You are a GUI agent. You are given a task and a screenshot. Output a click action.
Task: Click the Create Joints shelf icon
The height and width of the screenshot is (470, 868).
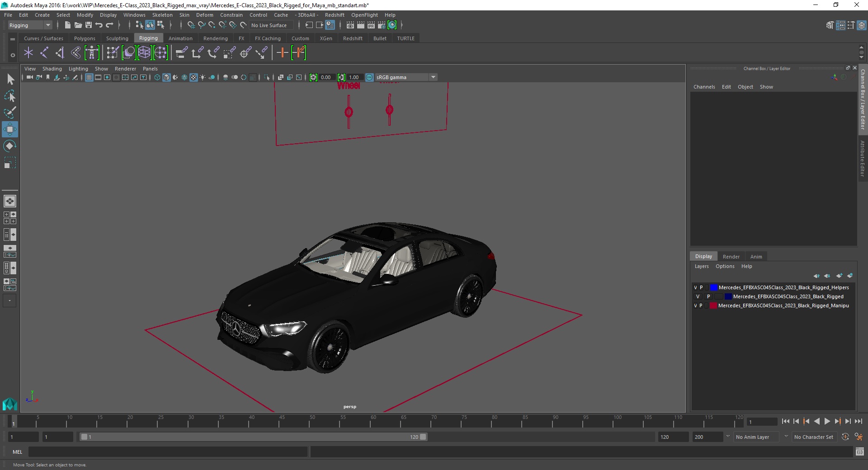44,53
